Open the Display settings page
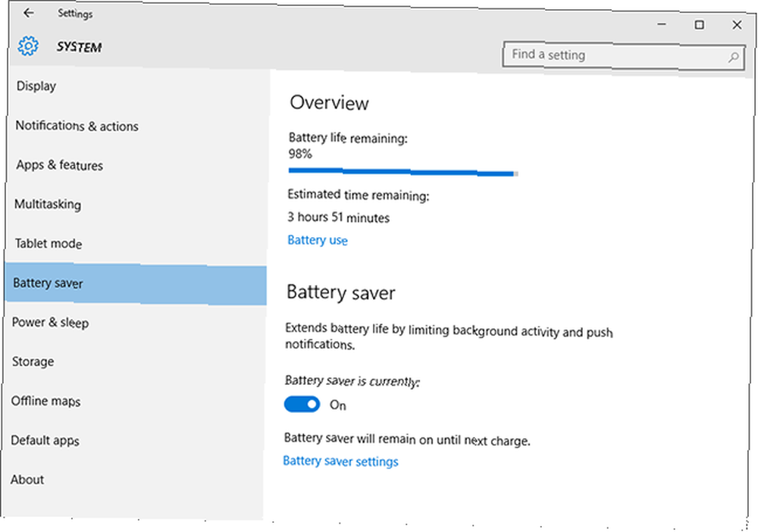The width and height of the screenshot is (758, 532). pos(36,86)
